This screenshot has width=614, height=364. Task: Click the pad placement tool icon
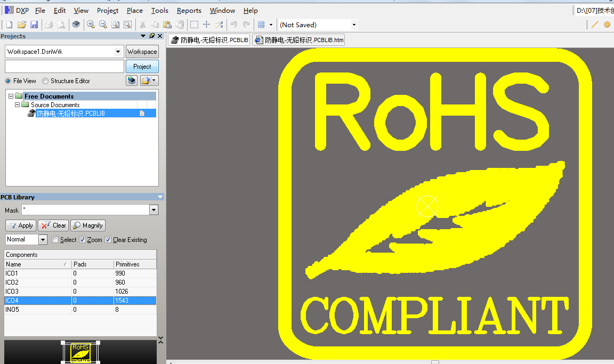point(607,25)
